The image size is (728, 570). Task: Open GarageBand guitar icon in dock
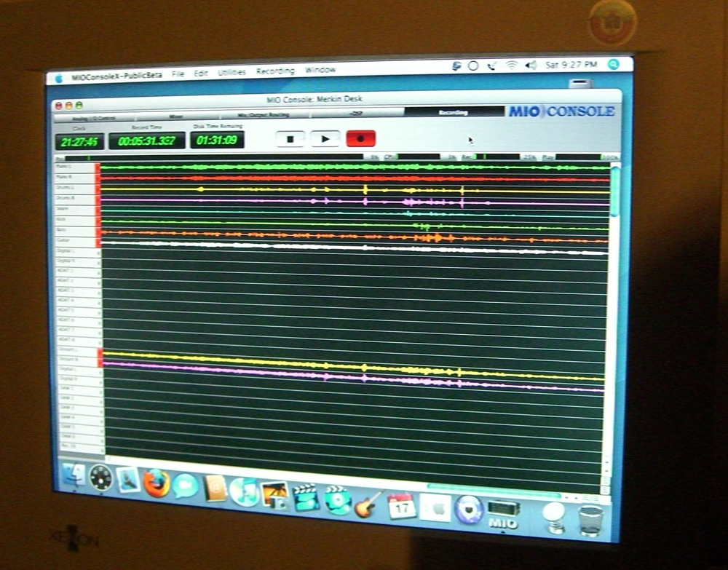click(x=368, y=504)
